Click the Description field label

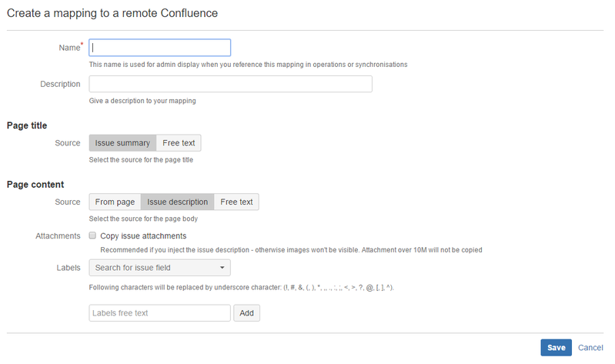(x=60, y=84)
